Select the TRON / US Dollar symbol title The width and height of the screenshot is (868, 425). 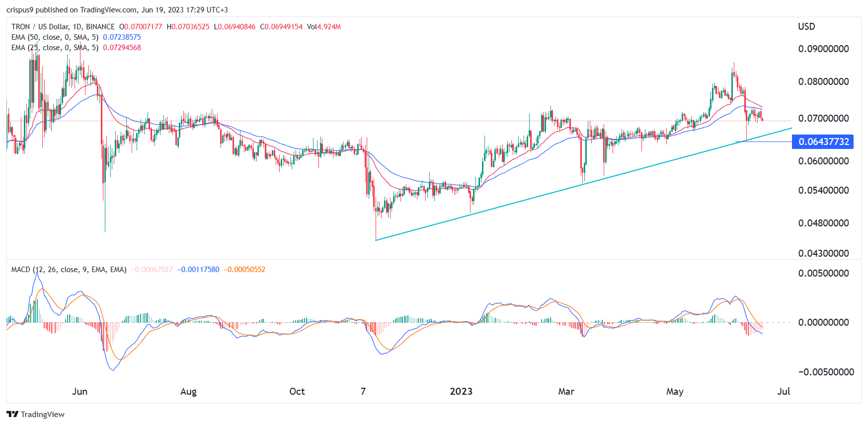[x=63, y=27]
